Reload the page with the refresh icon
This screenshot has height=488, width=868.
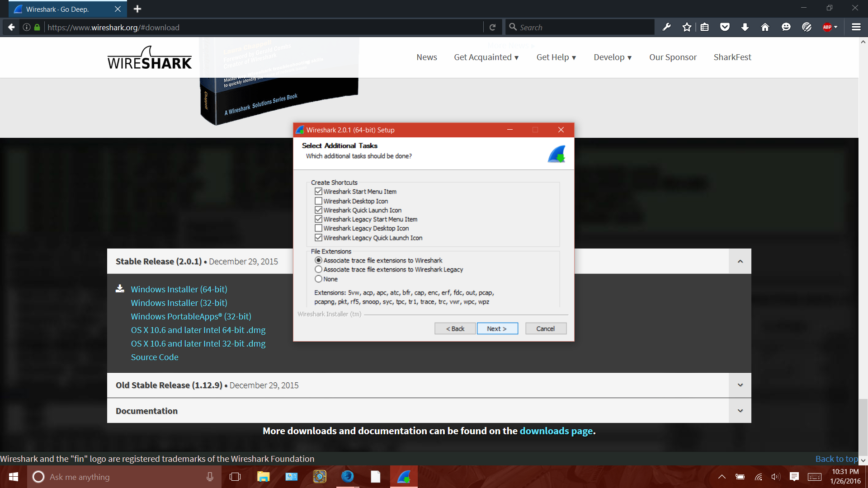[x=492, y=27]
